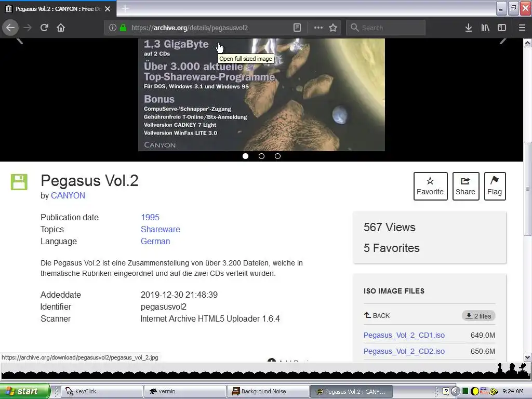This screenshot has height=399, width=532.
Task: Open the Shareware topic link
Action: click(x=161, y=229)
